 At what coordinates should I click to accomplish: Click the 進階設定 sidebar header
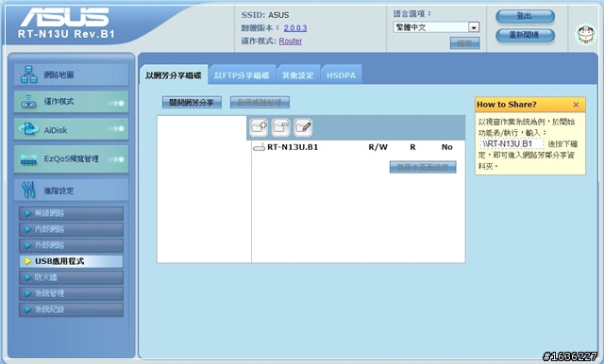(x=72, y=190)
